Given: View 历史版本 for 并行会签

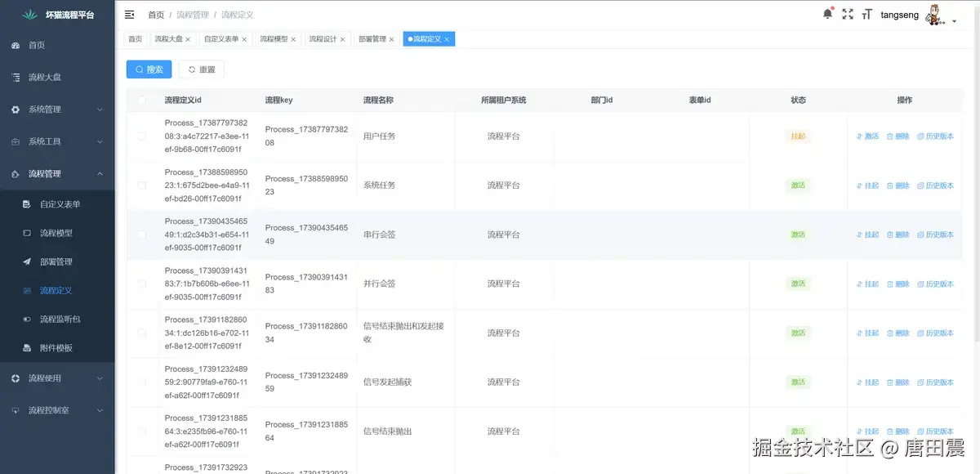Looking at the screenshot, I should point(935,284).
